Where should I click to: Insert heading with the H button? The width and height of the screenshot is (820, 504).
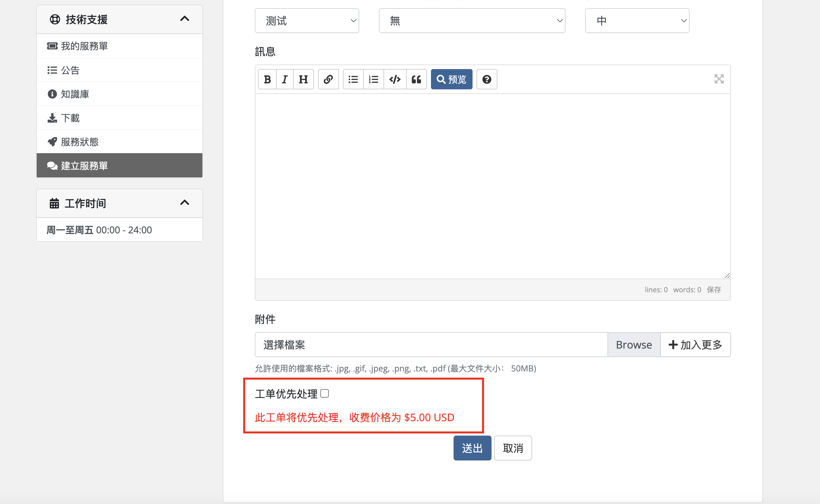point(303,79)
